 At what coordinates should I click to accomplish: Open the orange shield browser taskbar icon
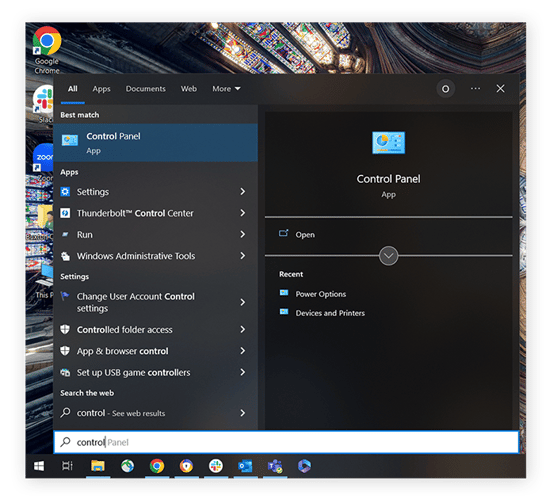[x=186, y=466]
